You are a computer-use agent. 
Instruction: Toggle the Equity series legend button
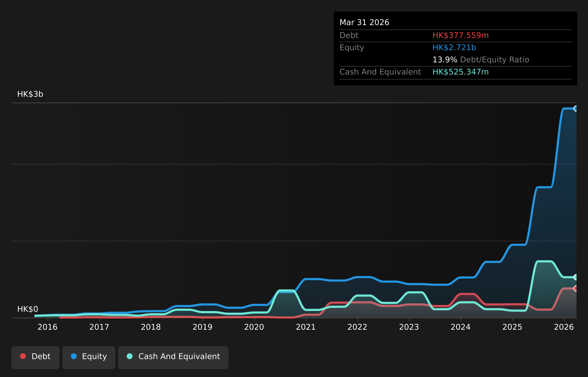pyautogui.click(x=89, y=357)
